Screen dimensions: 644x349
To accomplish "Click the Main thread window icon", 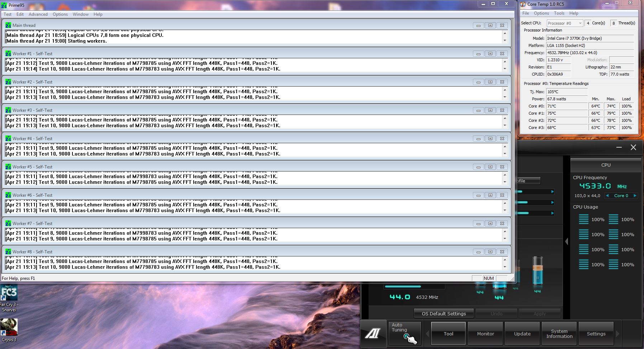I will (8, 25).
